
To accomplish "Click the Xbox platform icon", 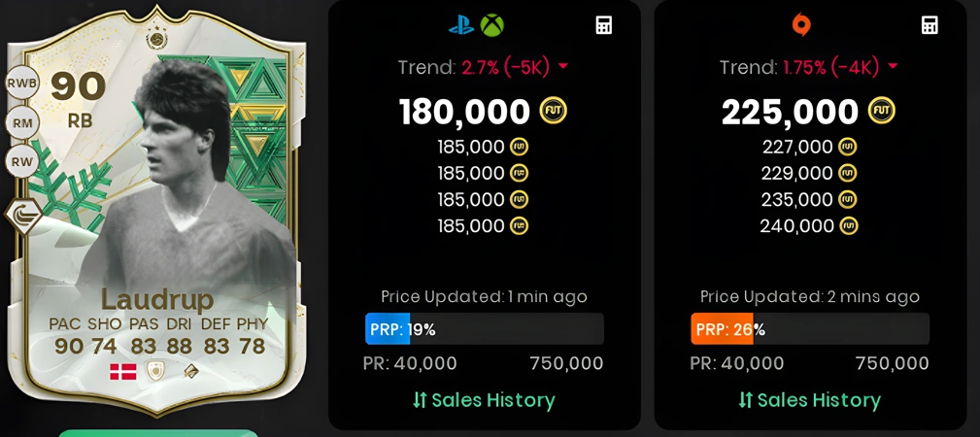I will pyautogui.click(x=491, y=25).
